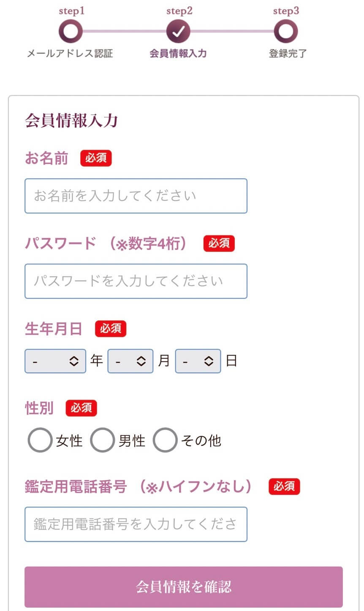
Task: Click the 必須 badge beside 生年月日
Action: point(110,329)
